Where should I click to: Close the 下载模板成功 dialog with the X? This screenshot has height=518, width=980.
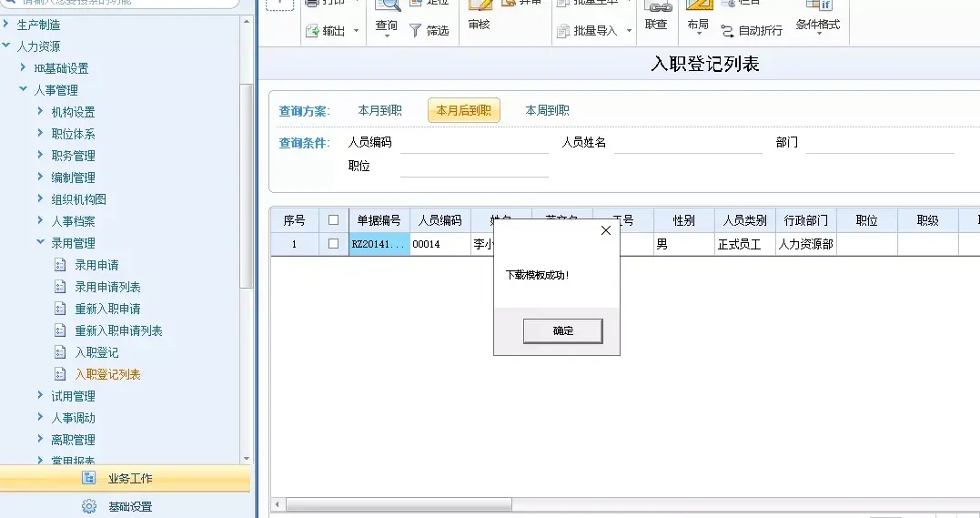606,230
